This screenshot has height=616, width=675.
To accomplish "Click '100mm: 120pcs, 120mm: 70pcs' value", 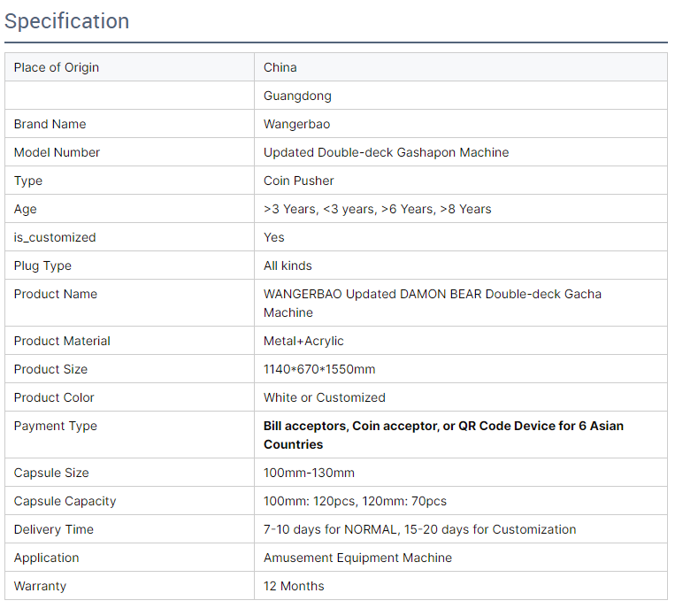I will [355, 501].
